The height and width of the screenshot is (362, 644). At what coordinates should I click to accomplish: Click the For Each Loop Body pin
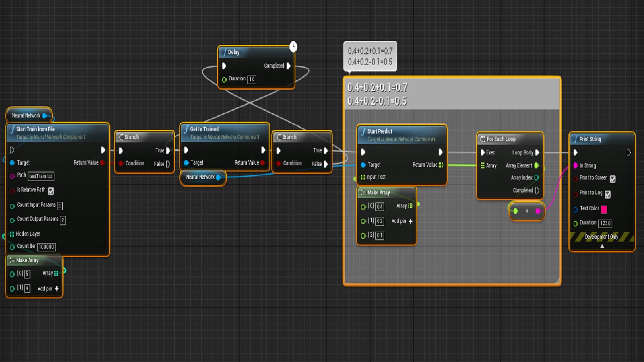537,152
